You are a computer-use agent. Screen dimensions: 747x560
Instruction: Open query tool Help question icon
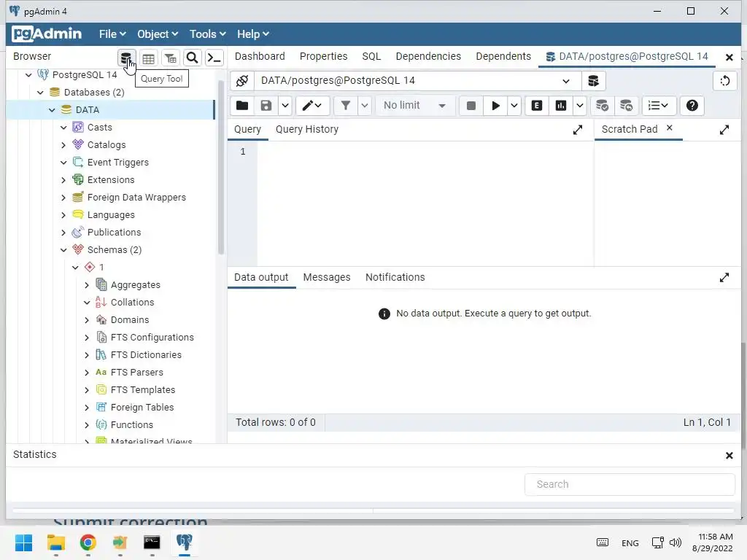692,106
